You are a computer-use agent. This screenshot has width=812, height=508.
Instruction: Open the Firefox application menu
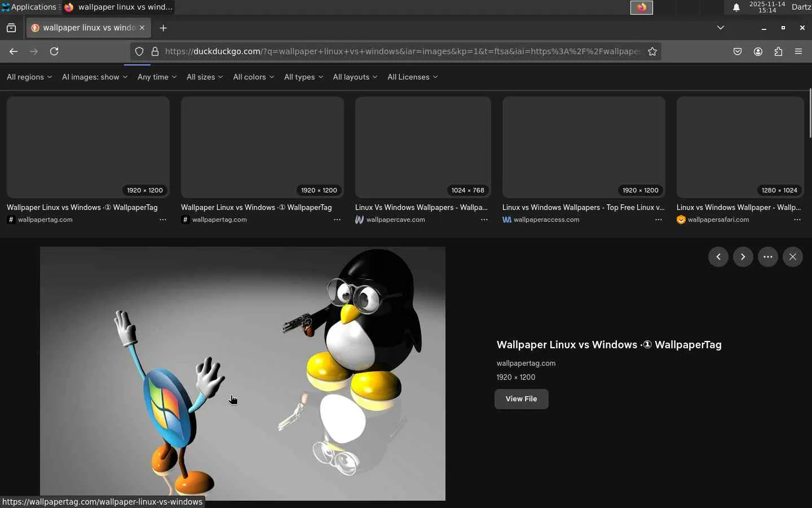pos(798,51)
